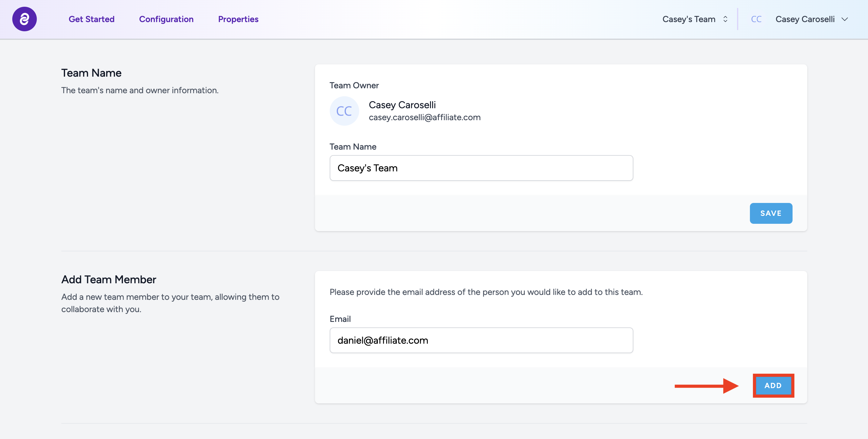The width and height of the screenshot is (868, 439).
Task: Focus the Email input field
Action: coord(481,340)
